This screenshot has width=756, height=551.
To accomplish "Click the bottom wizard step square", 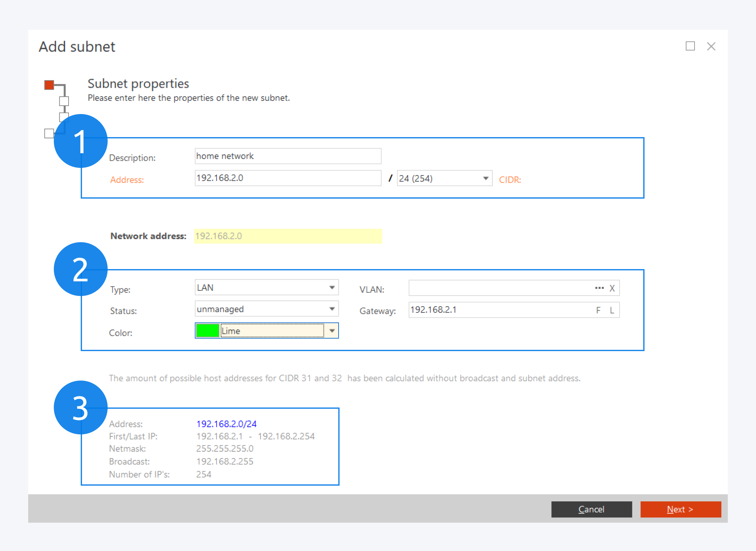I will pyautogui.click(x=49, y=133).
